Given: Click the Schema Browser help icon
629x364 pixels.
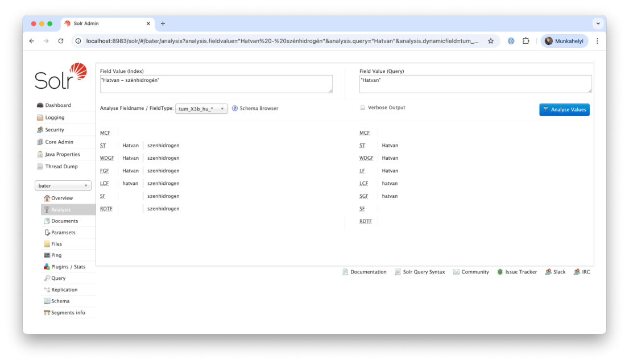Looking at the screenshot, I should coord(235,108).
